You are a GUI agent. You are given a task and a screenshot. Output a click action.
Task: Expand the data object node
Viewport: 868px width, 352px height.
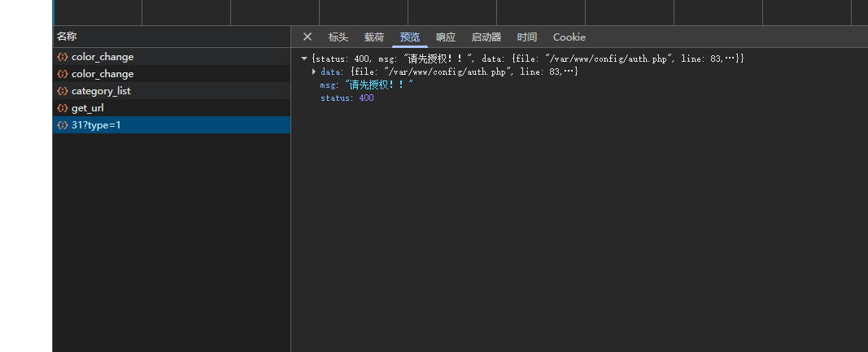315,72
